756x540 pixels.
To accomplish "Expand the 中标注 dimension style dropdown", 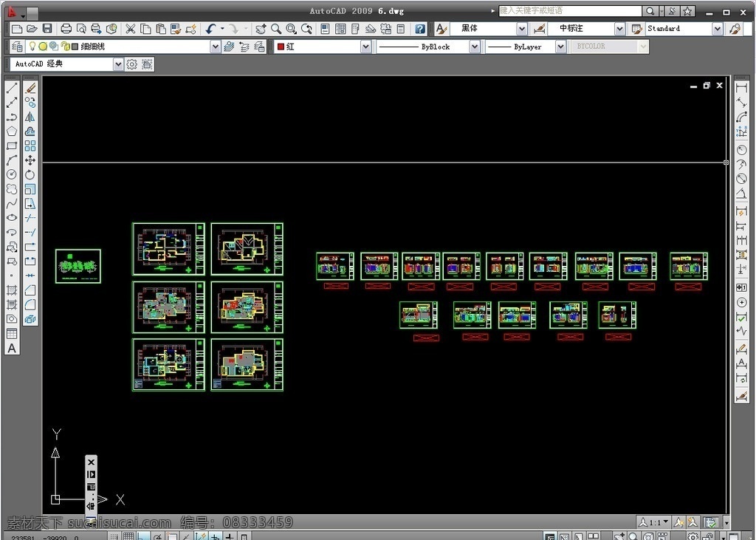I will (x=620, y=29).
